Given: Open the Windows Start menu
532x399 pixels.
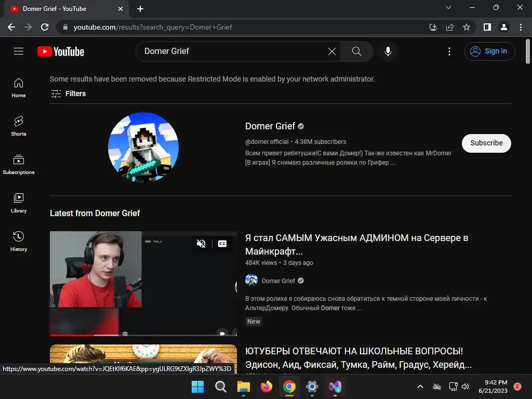Looking at the screenshot, I should click(197, 387).
